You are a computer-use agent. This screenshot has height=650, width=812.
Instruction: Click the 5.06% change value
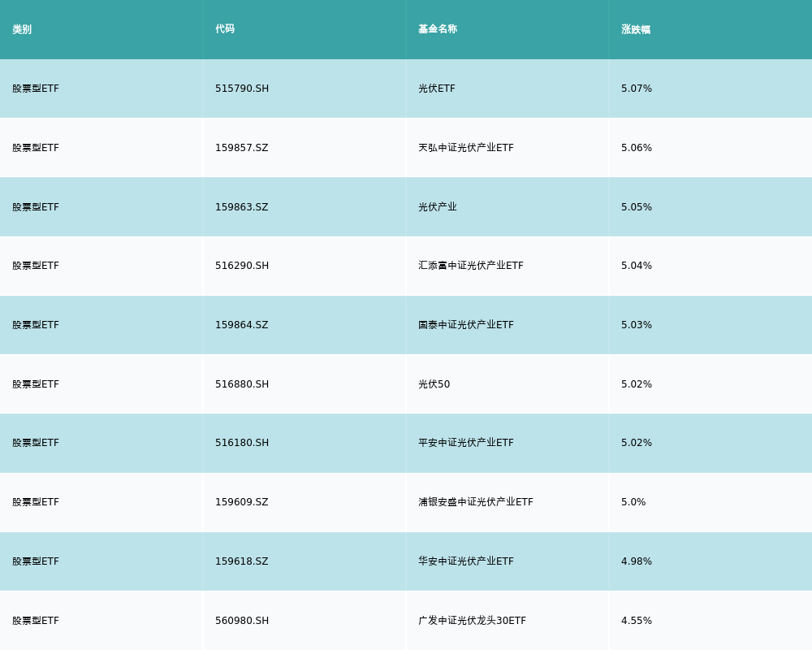637,148
